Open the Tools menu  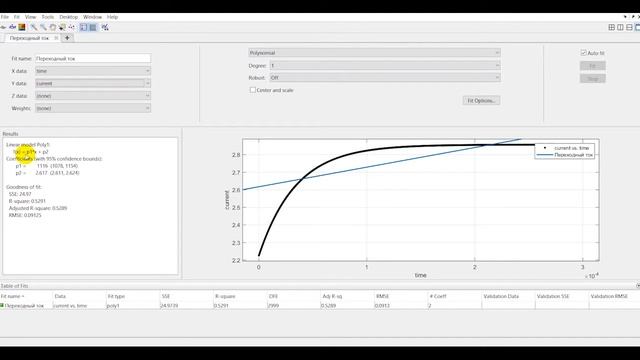(x=48, y=17)
